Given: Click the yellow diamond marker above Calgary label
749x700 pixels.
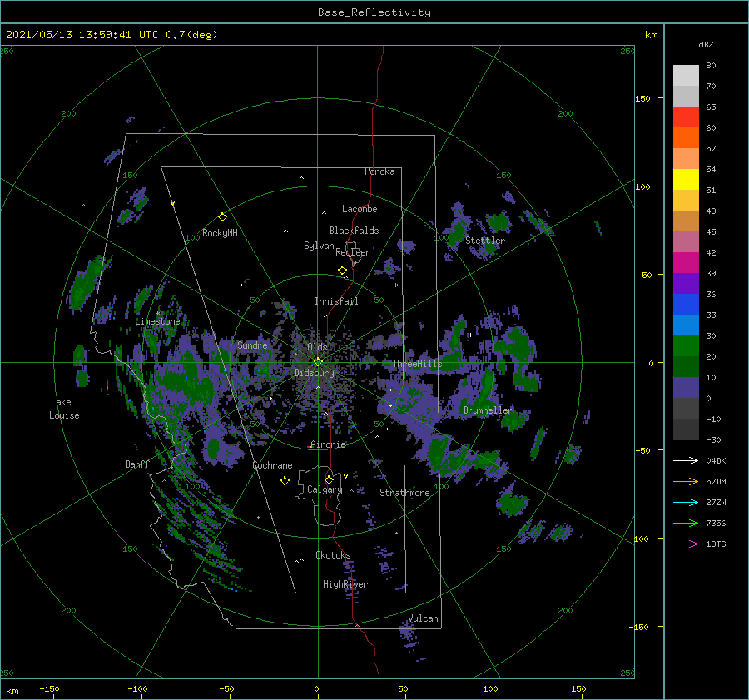Looking at the screenshot, I should [329, 479].
